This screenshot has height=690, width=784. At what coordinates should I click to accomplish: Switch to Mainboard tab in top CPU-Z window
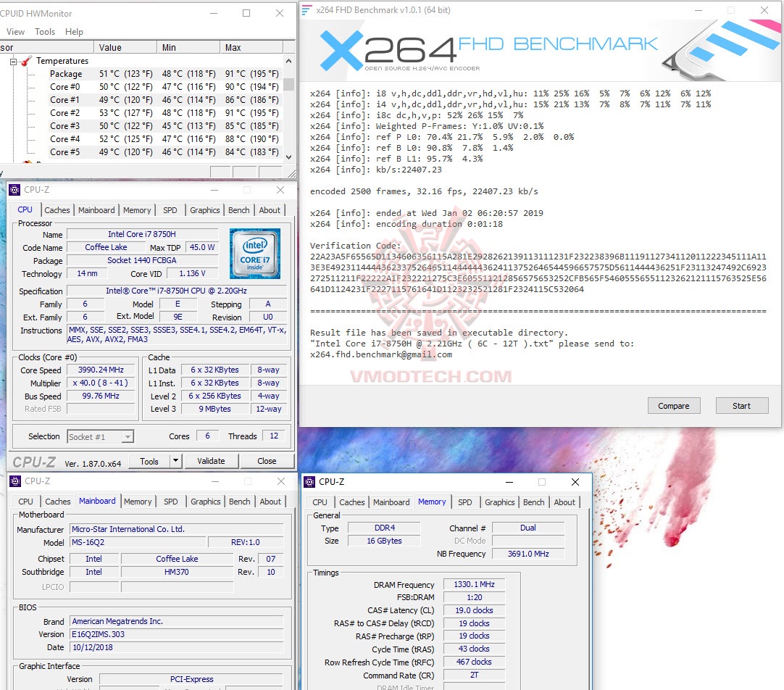[x=96, y=210]
